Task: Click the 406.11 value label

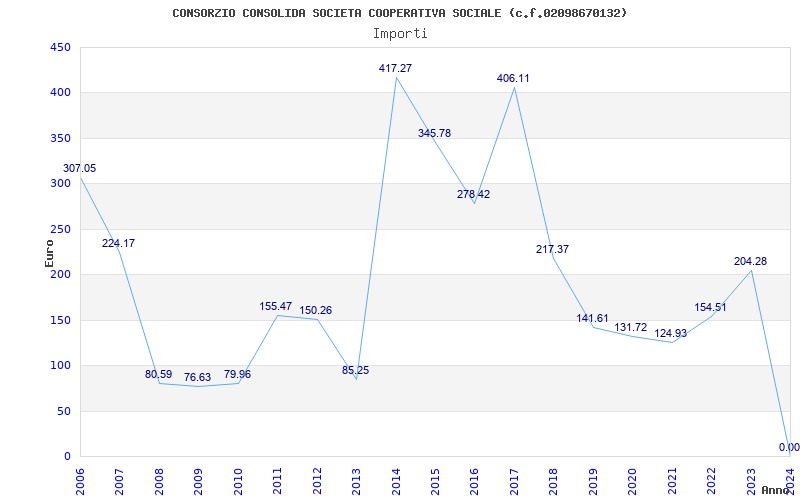Action: (513, 79)
